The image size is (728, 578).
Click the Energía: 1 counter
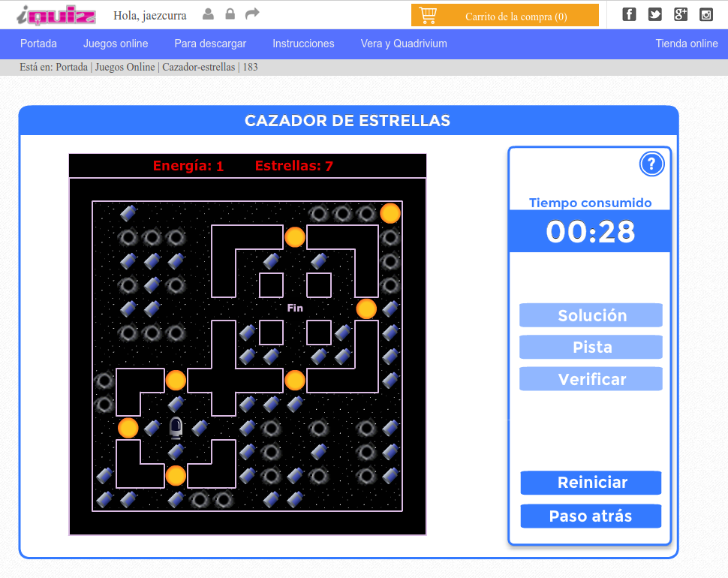click(188, 166)
